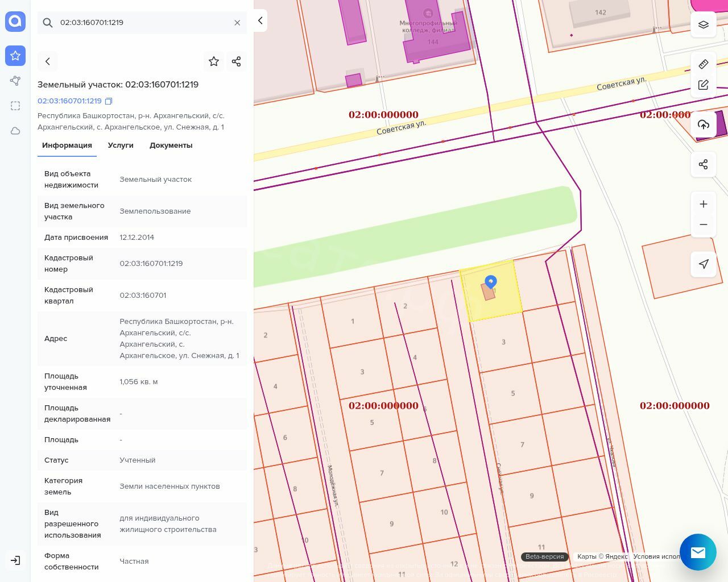
Task: Select the ruler measurement tool
Action: click(x=703, y=64)
